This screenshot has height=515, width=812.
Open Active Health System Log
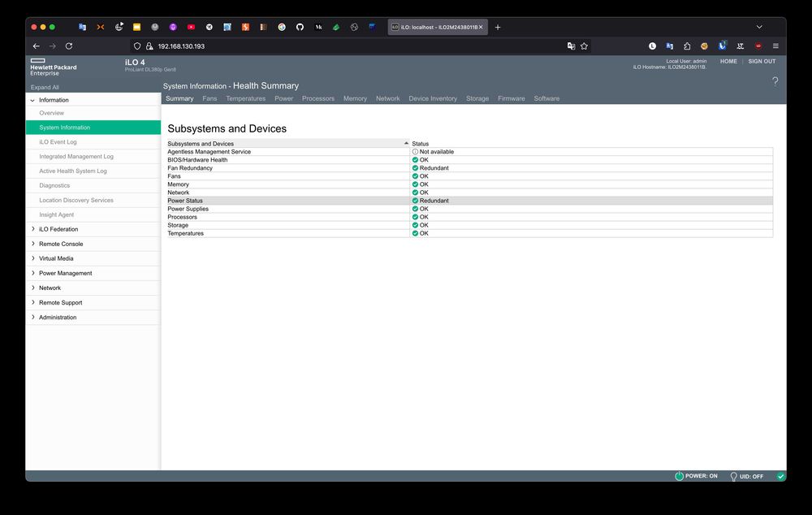click(x=73, y=171)
